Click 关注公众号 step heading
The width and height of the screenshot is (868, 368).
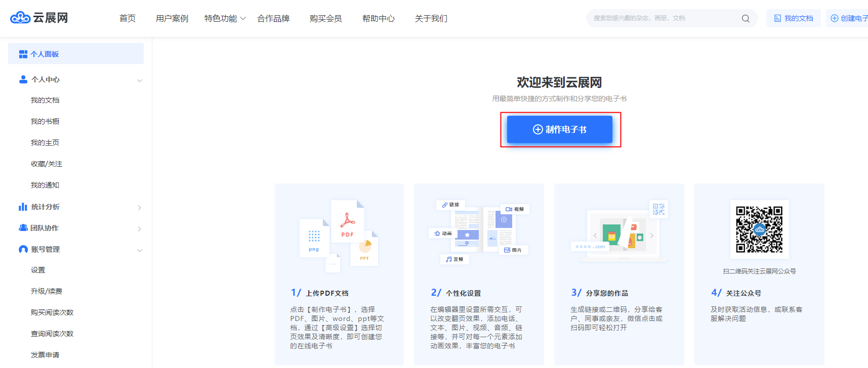744,293
